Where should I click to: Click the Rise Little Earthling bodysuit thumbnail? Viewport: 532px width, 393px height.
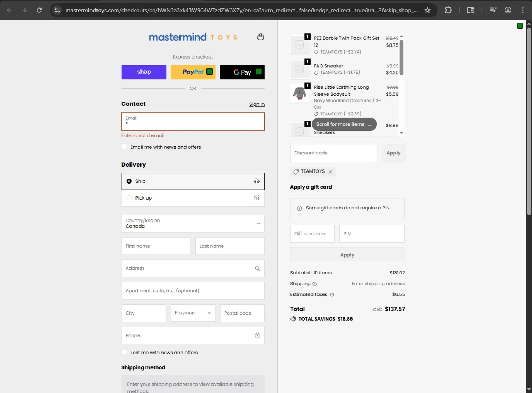click(x=300, y=93)
